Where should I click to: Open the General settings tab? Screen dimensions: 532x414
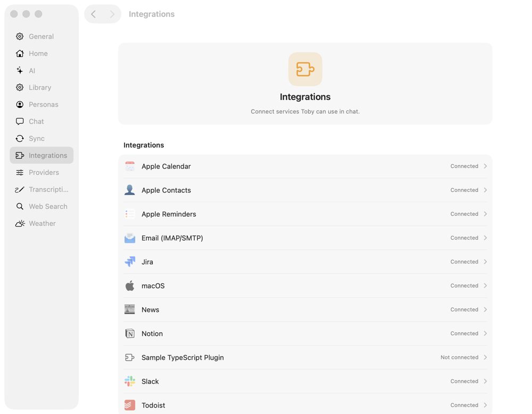41,36
